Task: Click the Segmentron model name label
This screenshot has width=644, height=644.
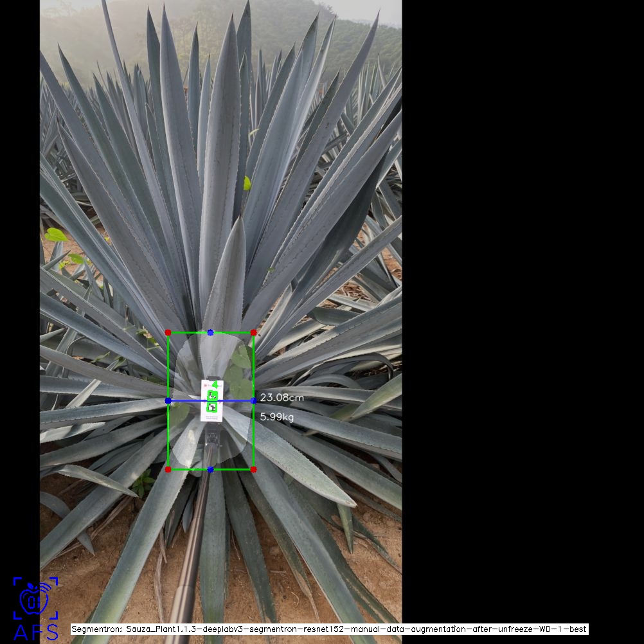Action: click(329, 629)
